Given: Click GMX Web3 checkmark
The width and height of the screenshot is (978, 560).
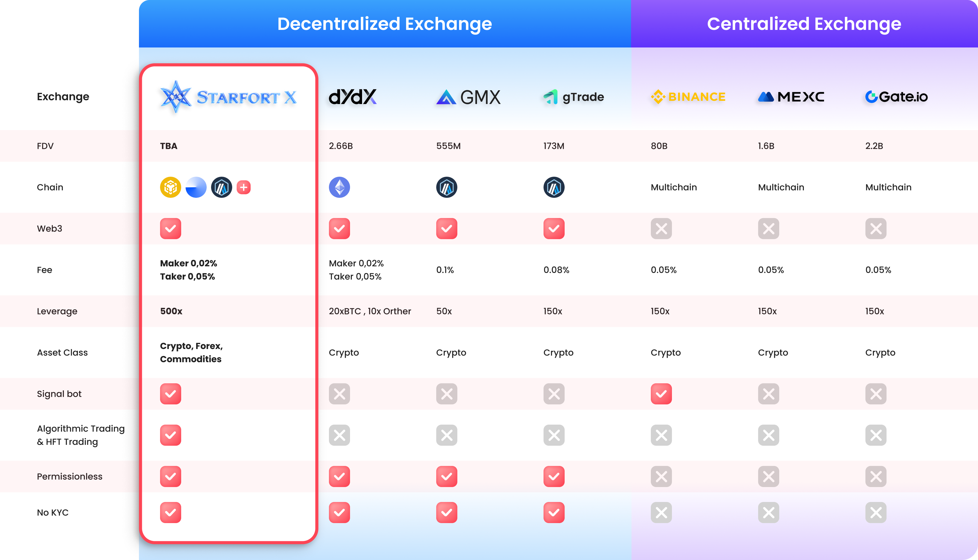Looking at the screenshot, I should point(447,229).
